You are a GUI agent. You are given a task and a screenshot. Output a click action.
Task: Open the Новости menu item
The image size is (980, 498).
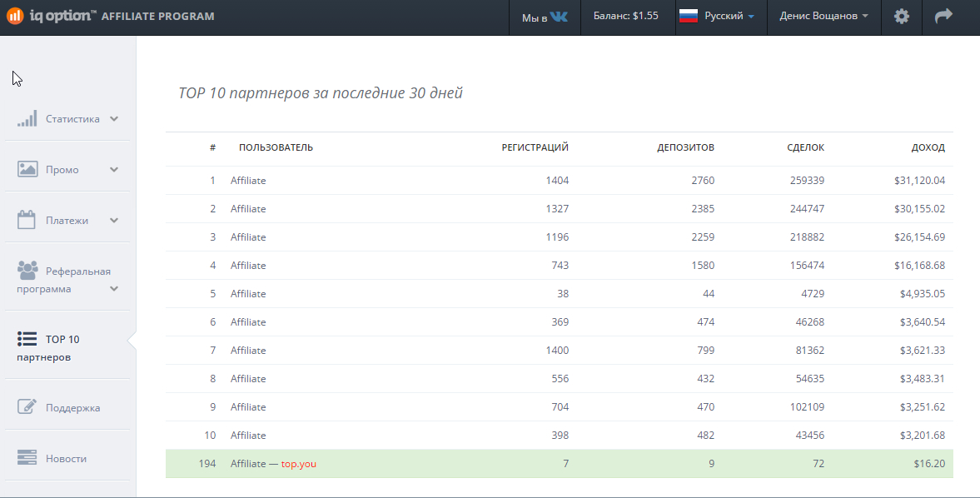(x=66, y=459)
